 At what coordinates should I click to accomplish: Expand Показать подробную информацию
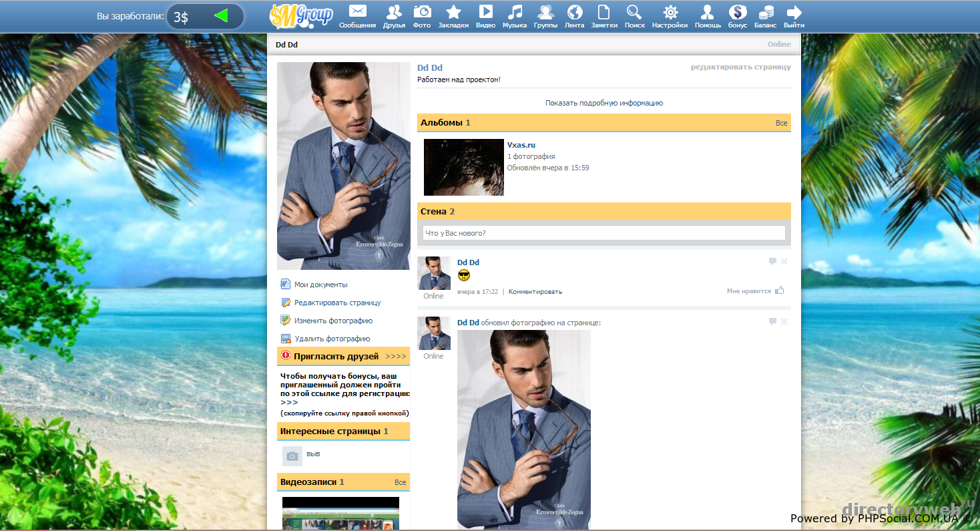click(603, 103)
